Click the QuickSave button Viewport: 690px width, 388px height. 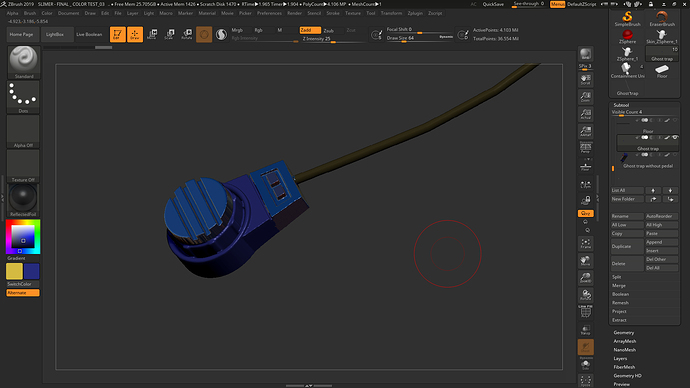coord(493,4)
